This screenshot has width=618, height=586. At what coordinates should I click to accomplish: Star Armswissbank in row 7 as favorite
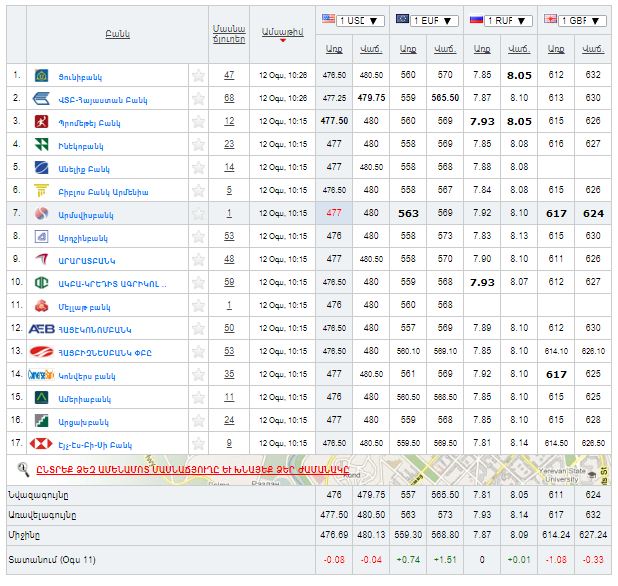pos(198,213)
